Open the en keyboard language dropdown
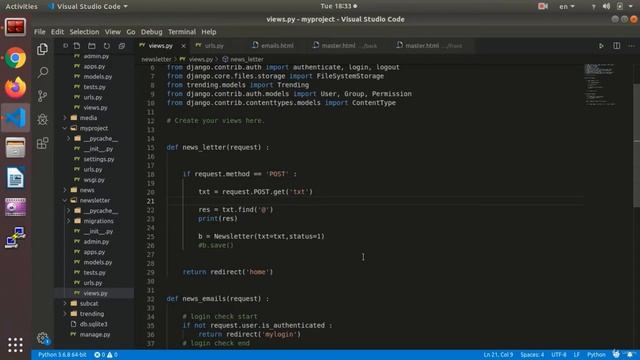Image resolution: width=640 pixels, height=360 pixels. (567, 6)
